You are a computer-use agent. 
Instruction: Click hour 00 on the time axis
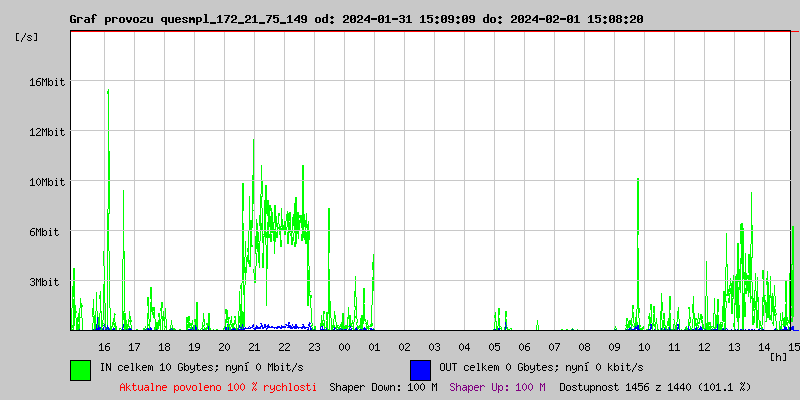pos(344,346)
